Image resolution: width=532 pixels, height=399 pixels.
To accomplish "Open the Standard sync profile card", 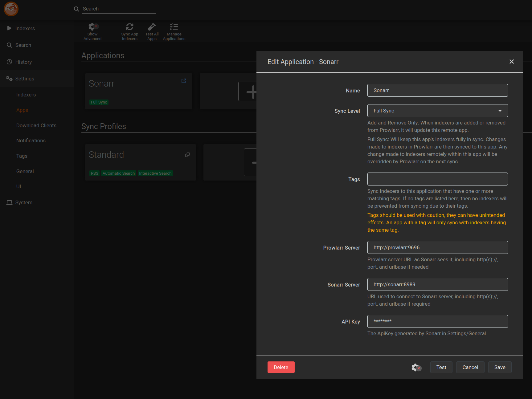I will click(x=141, y=162).
